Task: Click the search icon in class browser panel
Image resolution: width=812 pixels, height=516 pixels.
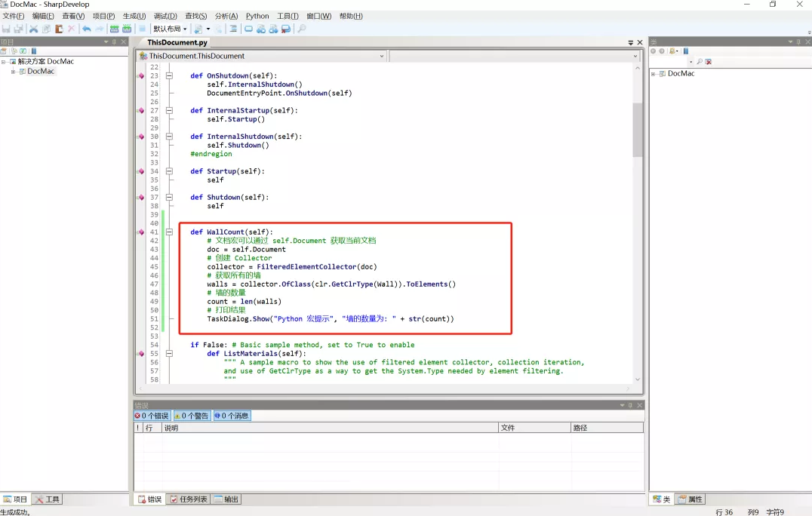Action: 700,62
